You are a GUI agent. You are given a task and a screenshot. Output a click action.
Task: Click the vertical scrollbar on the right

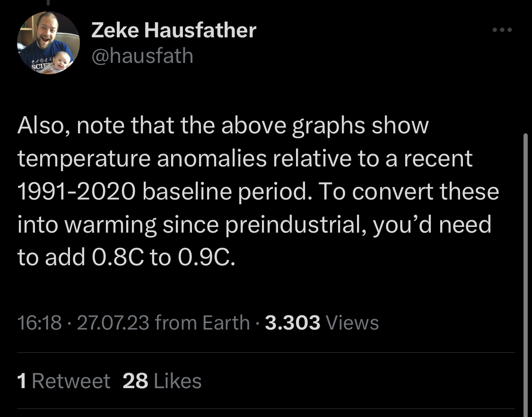click(x=525, y=275)
